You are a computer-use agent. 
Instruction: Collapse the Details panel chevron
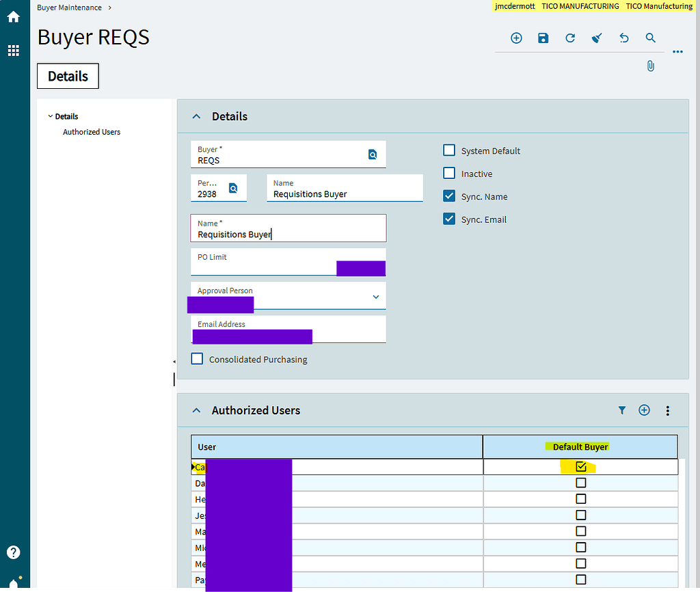tap(197, 117)
